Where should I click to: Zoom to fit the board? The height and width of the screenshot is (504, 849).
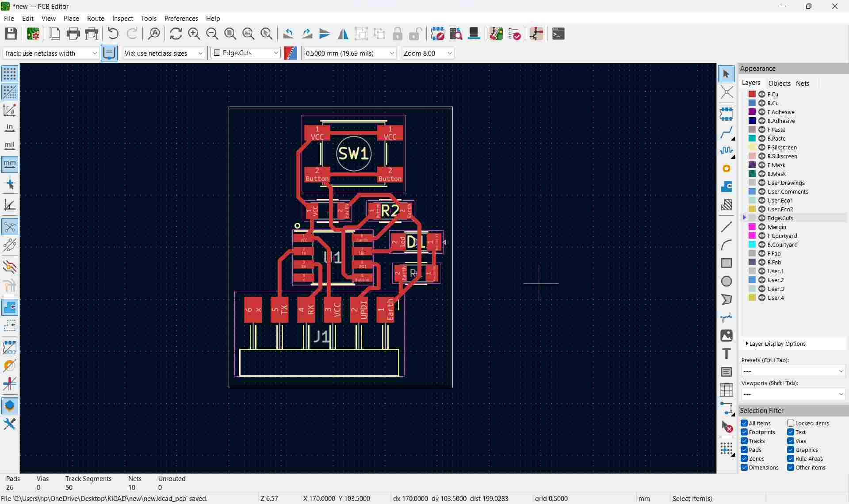point(230,34)
